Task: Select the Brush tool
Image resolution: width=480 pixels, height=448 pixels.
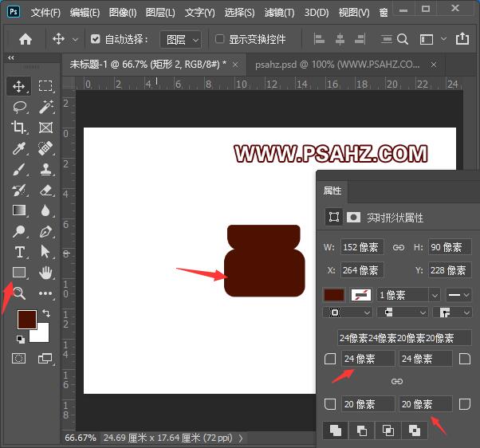Action: [19, 169]
